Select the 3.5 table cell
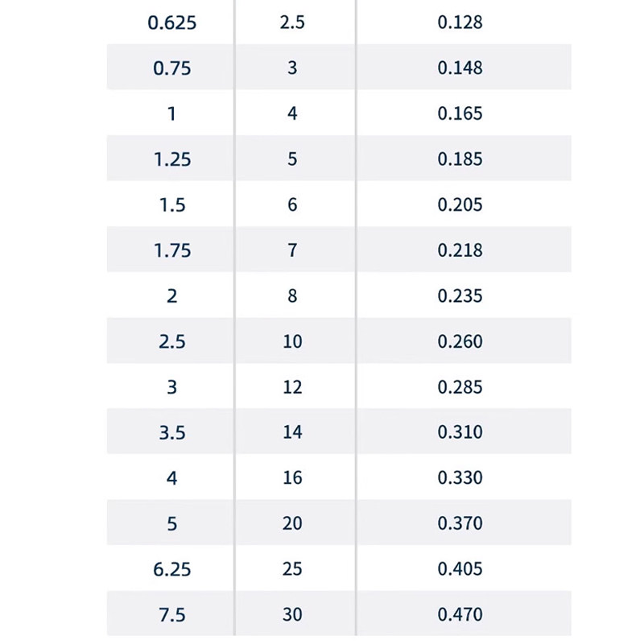Image resolution: width=644 pixels, height=644 pixels. [171, 432]
